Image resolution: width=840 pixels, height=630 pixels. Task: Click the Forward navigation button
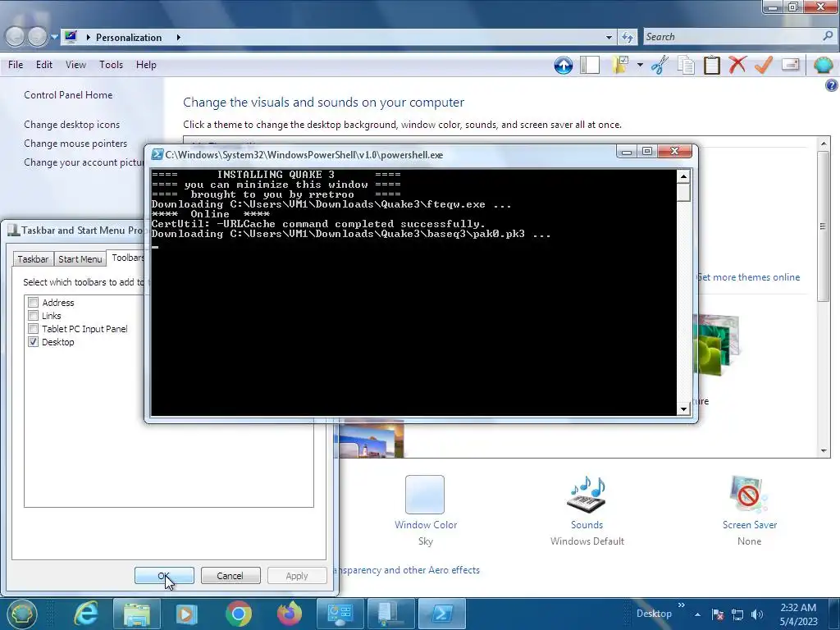click(x=37, y=36)
